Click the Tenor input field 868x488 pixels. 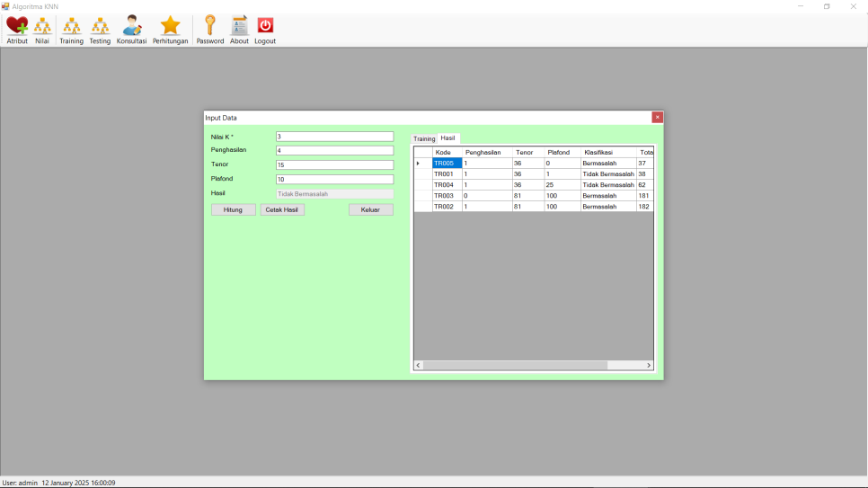[334, 165]
